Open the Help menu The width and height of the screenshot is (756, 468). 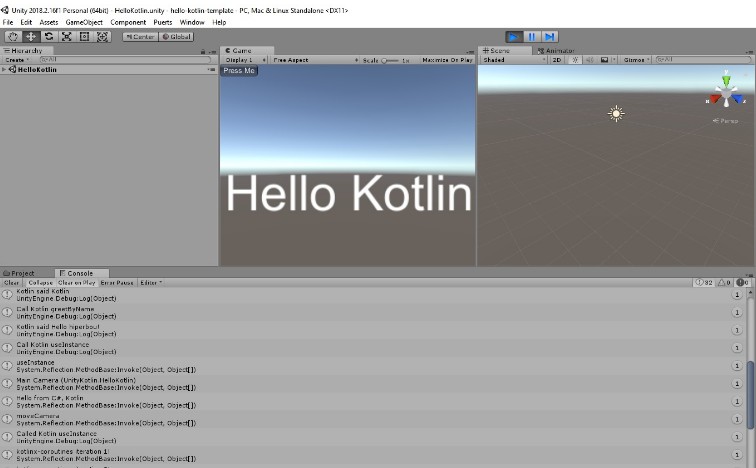(x=219, y=22)
